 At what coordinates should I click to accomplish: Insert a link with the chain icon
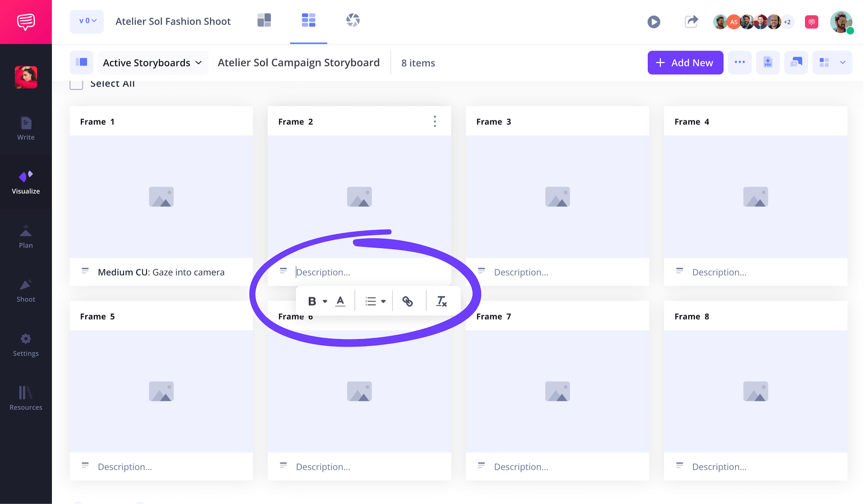[x=407, y=301]
